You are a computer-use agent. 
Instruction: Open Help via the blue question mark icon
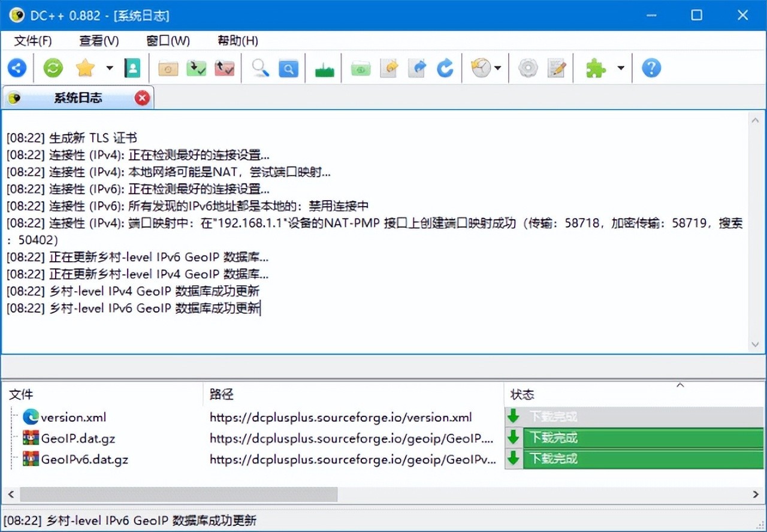coord(651,68)
